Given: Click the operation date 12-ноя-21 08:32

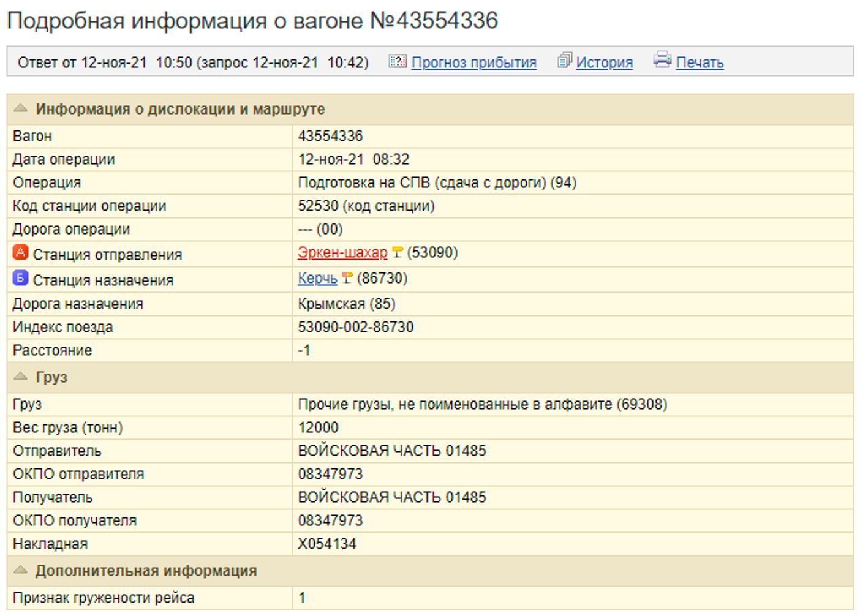Looking at the screenshot, I should pos(353,159).
